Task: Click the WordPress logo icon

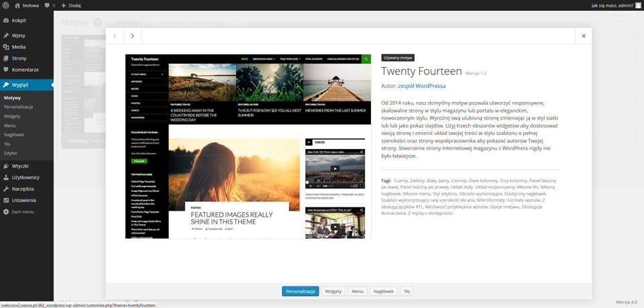Action: click(6, 6)
